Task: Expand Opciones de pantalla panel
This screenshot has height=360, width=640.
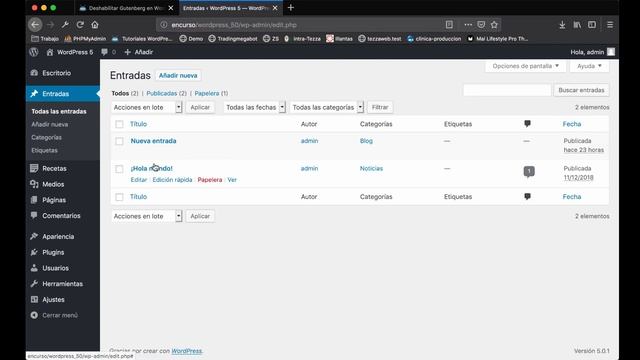Action: [525, 66]
